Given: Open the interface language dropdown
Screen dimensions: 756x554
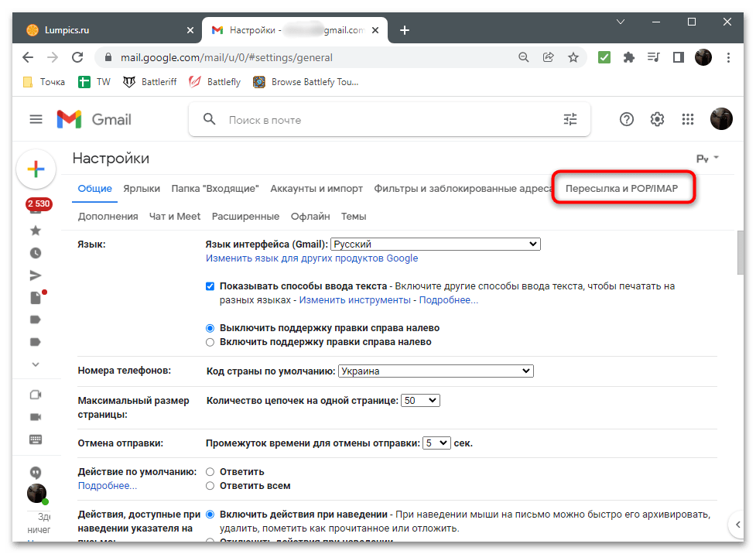Looking at the screenshot, I should click(x=435, y=243).
